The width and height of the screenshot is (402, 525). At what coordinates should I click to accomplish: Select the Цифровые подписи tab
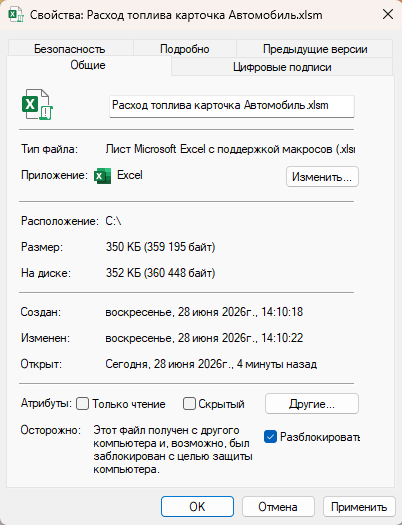[x=282, y=67]
